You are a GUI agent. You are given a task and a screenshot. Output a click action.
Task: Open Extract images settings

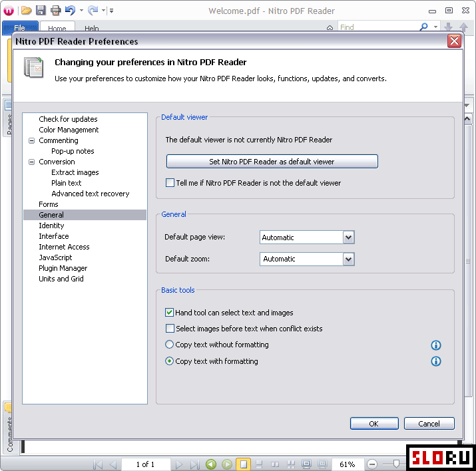[75, 172]
